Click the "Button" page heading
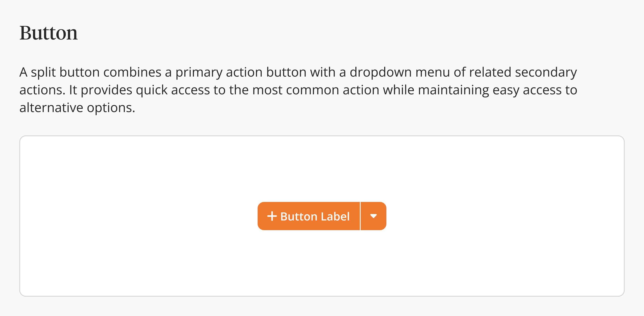The image size is (644, 316). coord(49,33)
